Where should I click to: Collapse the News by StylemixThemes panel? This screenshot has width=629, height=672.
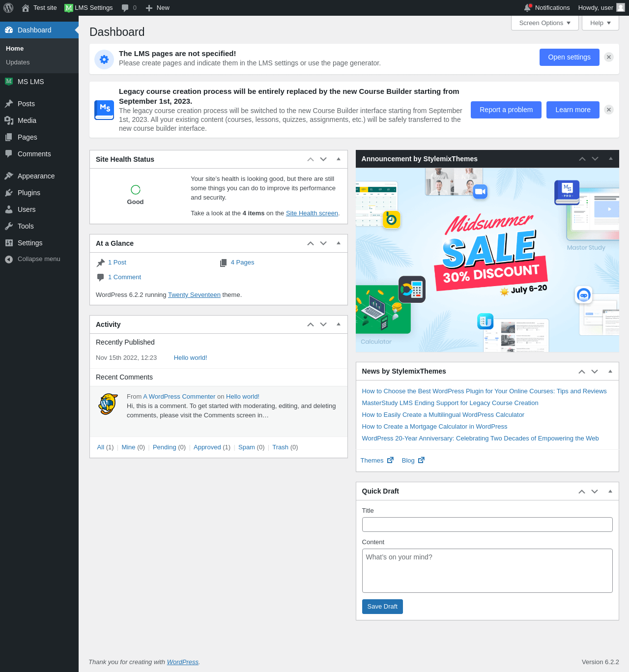click(610, 372)
